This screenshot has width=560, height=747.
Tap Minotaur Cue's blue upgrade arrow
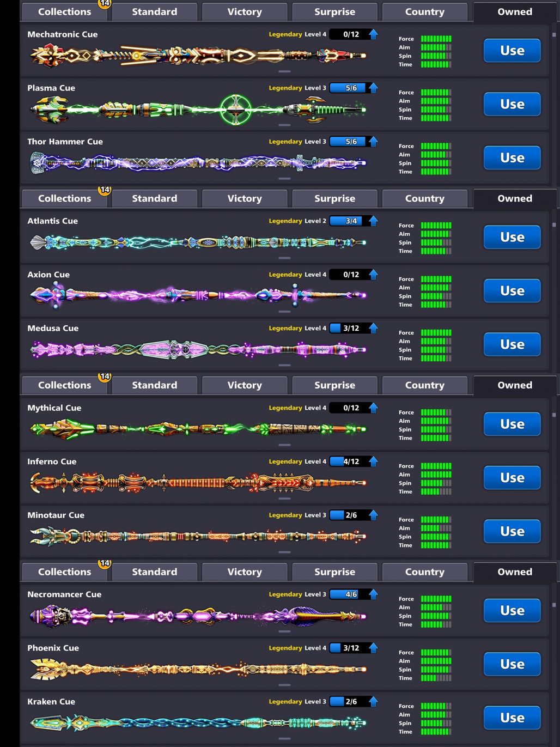point(373,515)
